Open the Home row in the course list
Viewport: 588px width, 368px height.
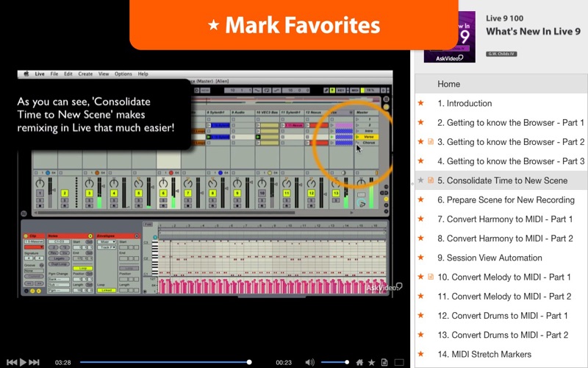[501, 84]
